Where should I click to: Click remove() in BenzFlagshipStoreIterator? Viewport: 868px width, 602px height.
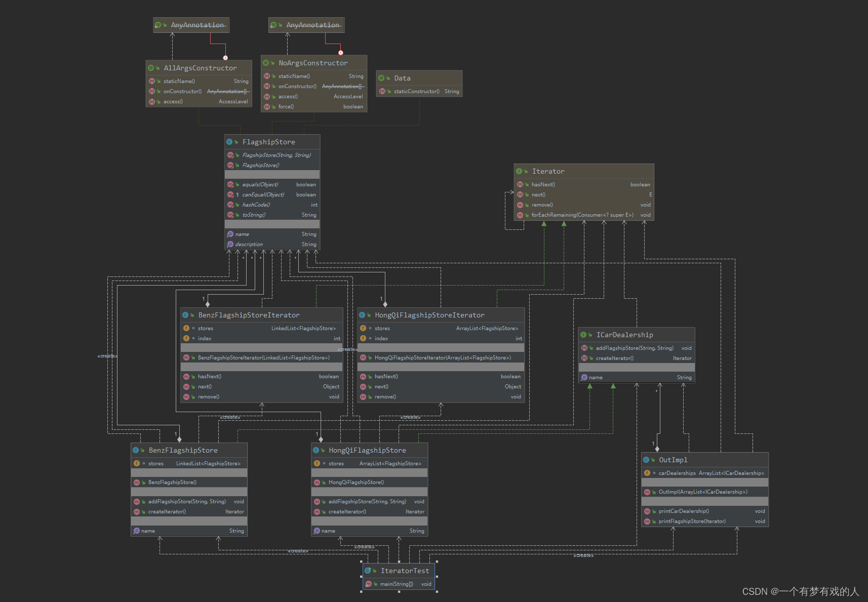click(261, 397)
